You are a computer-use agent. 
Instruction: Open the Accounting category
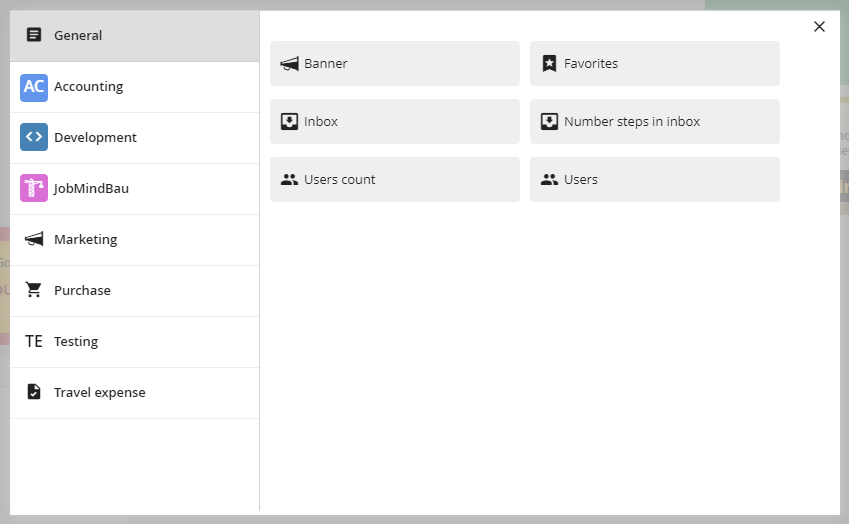coord(134,87)
